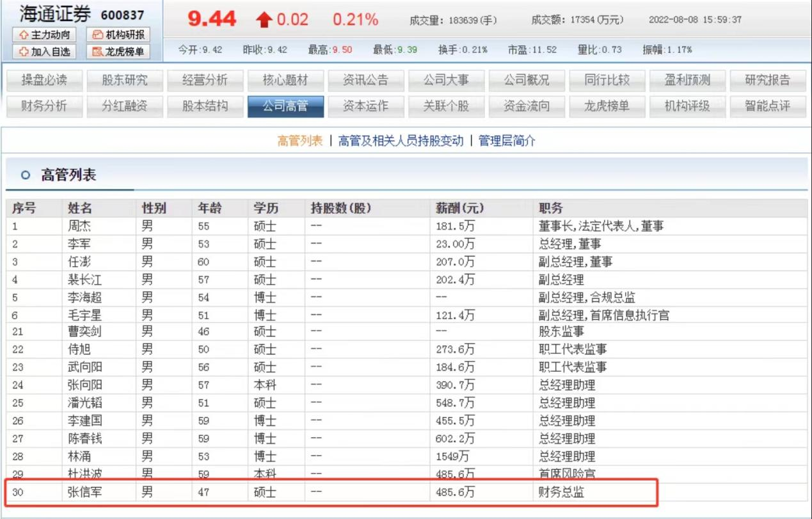Click the name 林涌
Screen dimensions: 812x519
coord(79,456)
